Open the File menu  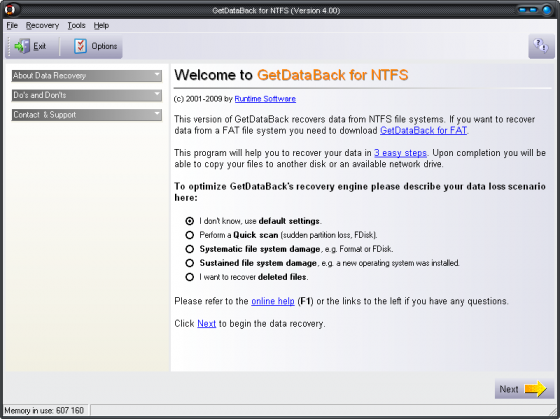point(12,25)
